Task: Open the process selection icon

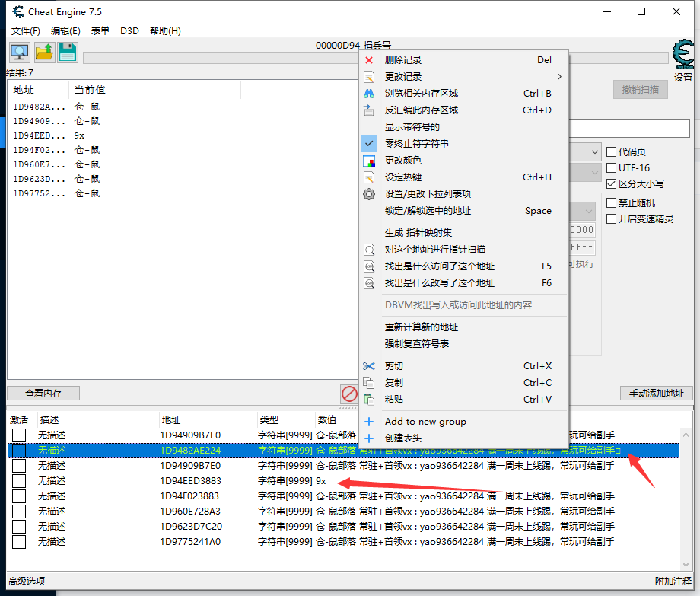Action: [x=20, y=52]
